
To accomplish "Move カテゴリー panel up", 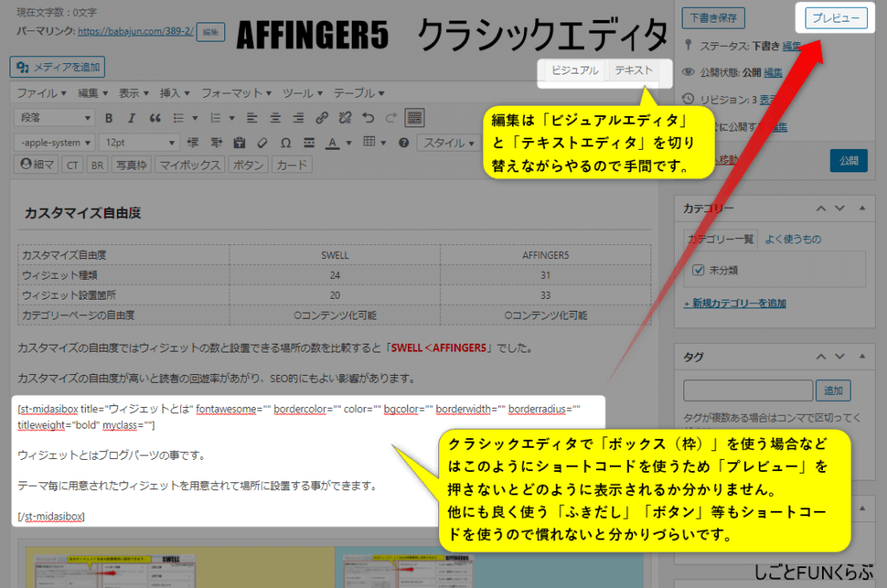I will (821, 209).
